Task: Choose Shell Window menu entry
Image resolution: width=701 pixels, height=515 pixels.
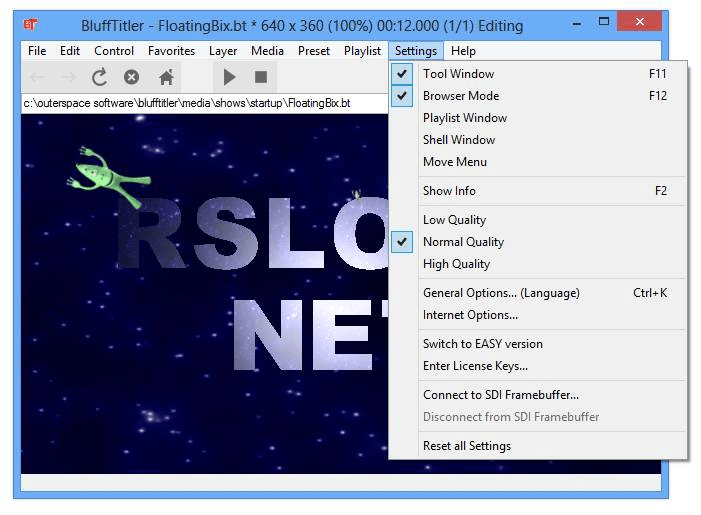Action: pyautogui.click(x=538, y=140)
